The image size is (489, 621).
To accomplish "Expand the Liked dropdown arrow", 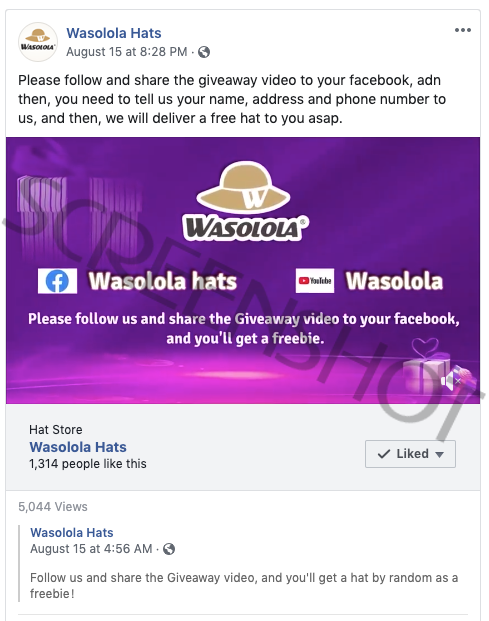I will pos(439,454).
